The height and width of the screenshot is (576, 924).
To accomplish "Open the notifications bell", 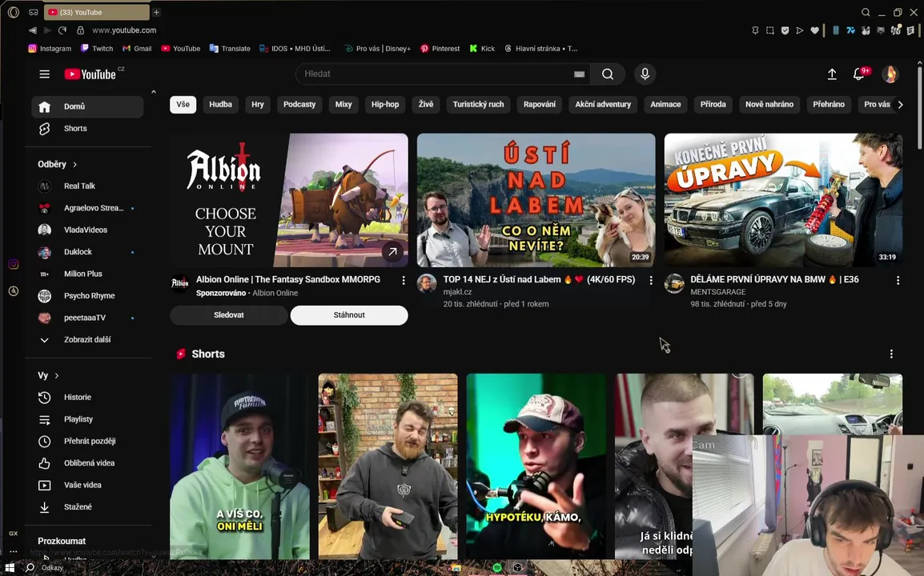I will tap(860, 74).
